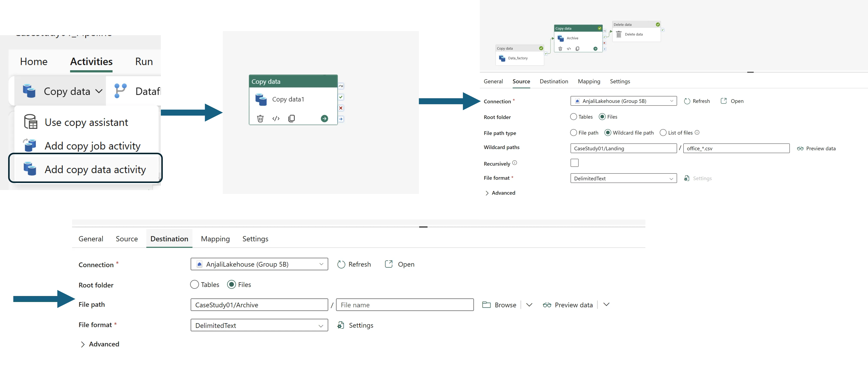Screen dimensions: 868x379
Task: Open Destination tab in upper Source panel
Action: pos(554,81)
